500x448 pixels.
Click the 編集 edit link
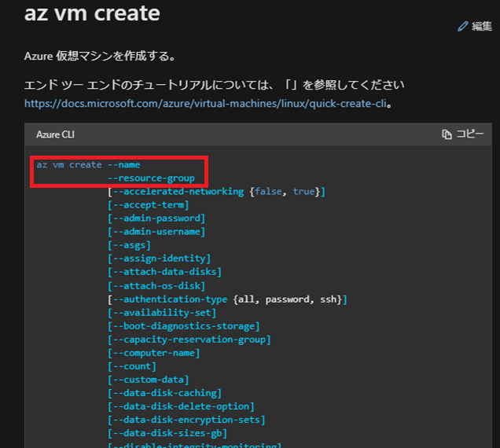tap(475, 26)
